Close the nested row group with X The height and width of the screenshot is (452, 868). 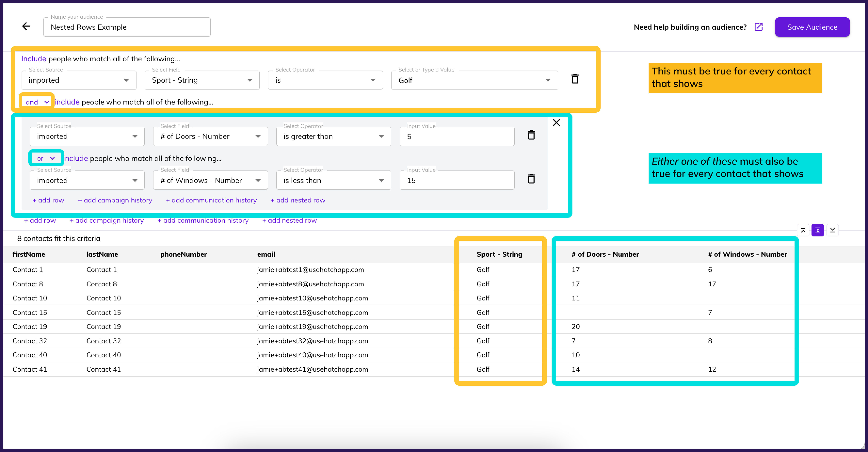[x=556, y=123]
